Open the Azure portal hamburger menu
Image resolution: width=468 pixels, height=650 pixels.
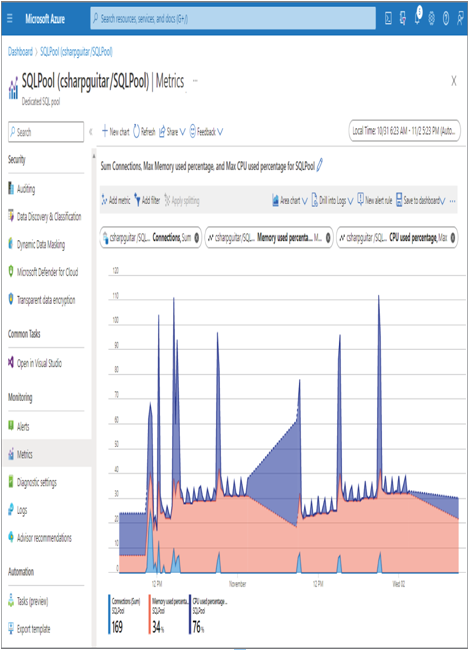click(10, 19)
